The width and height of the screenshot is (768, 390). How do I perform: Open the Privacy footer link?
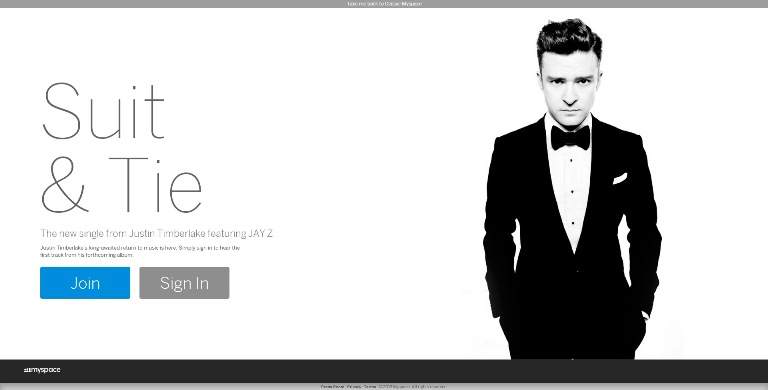click(x=354, y=387)
